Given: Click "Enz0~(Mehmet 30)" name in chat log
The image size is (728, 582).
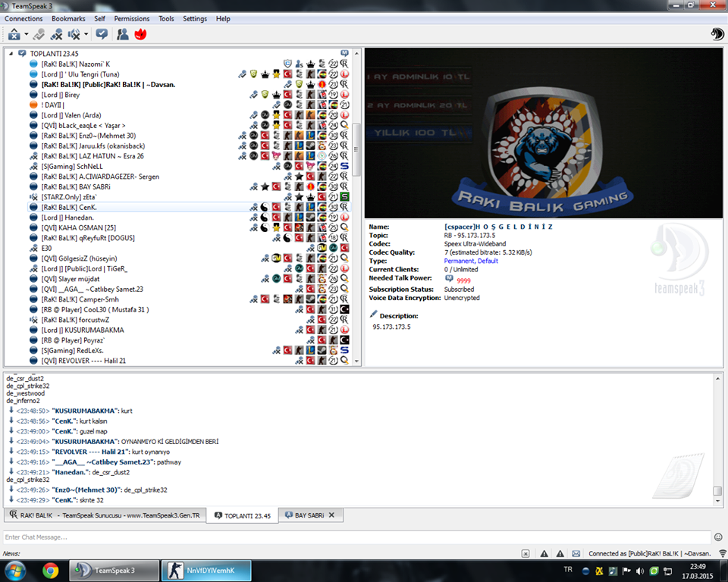Looking at the screenshot, I should click(86, 490).
